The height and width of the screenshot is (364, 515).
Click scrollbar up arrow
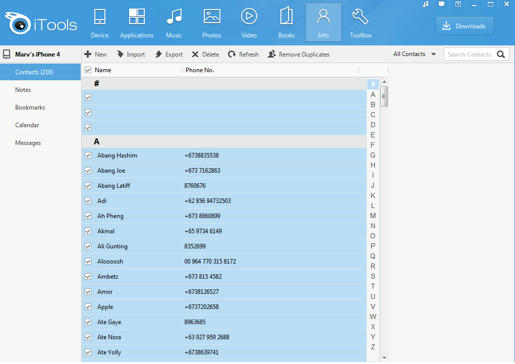[384, 82]
